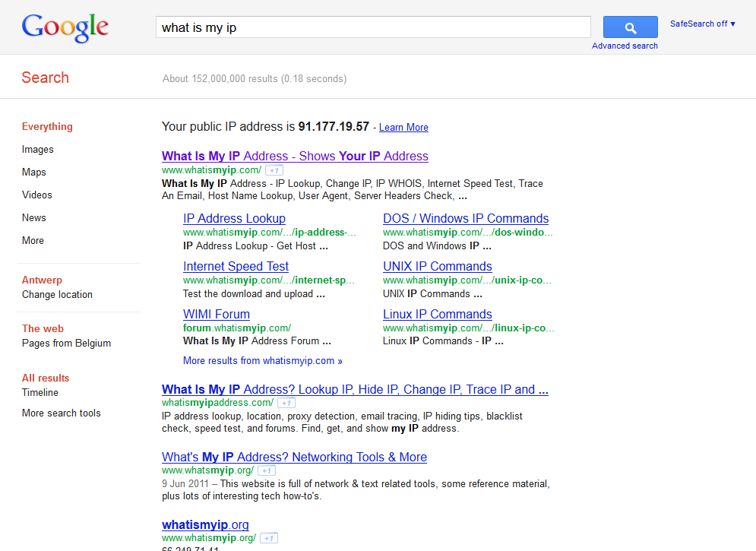Switch to Maps results

33,172
